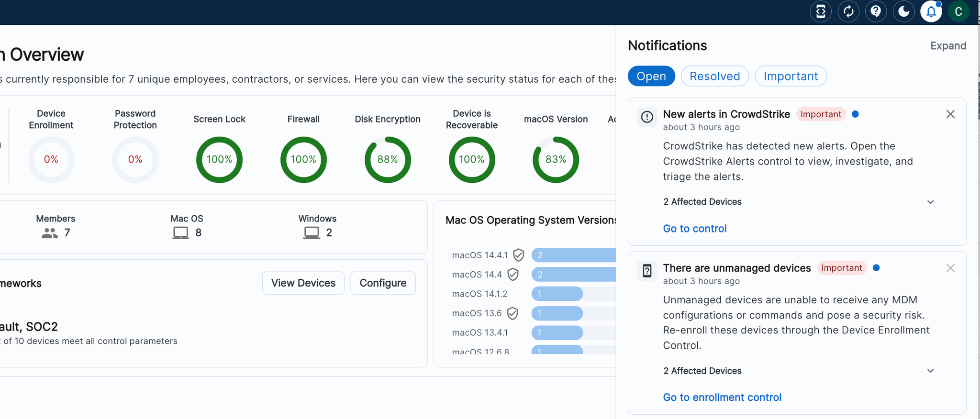Select the Important notifications filter
Viewport: 980px width, 419px height.
point(791,76)
